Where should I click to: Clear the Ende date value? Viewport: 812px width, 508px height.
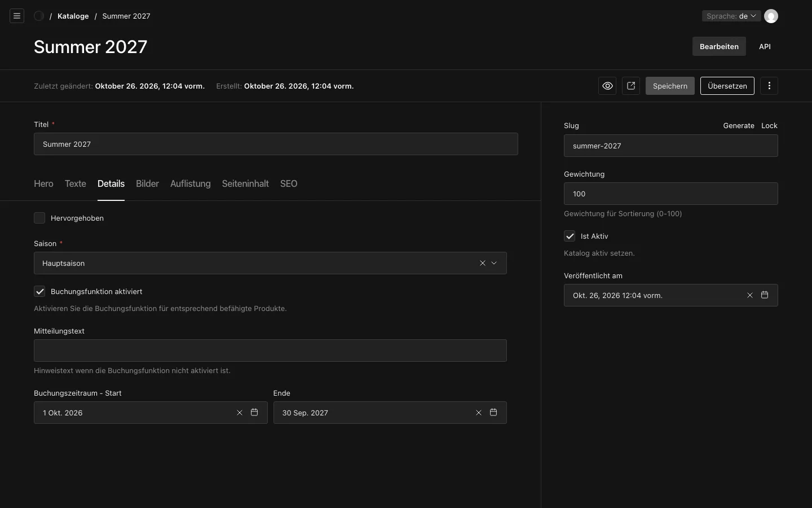(479, 413)
